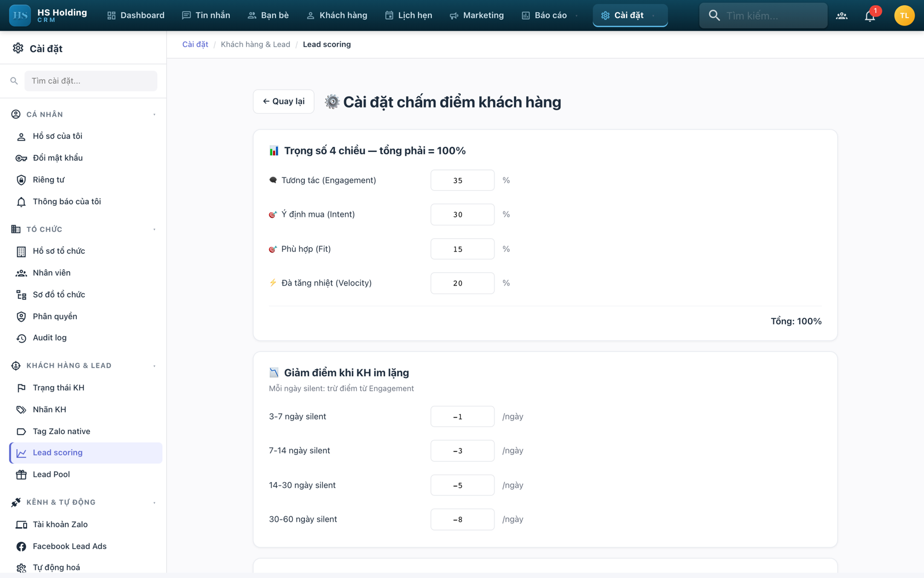This screenshot has width=924, height=578.
Task: Edit the Phù hợp (Fit) weight field
Action: (463, 249)
